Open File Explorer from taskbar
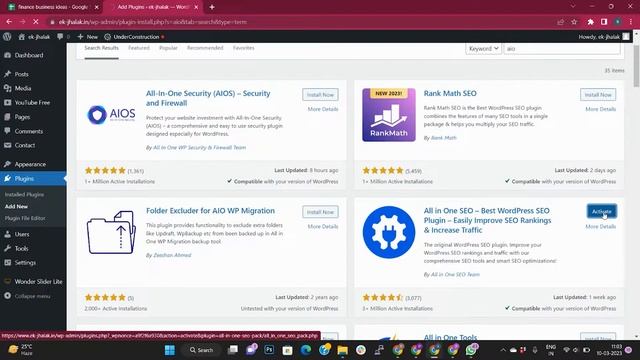The width and height of the screenshot is (640, 360). pyautogui.click(x=342, y=350)
